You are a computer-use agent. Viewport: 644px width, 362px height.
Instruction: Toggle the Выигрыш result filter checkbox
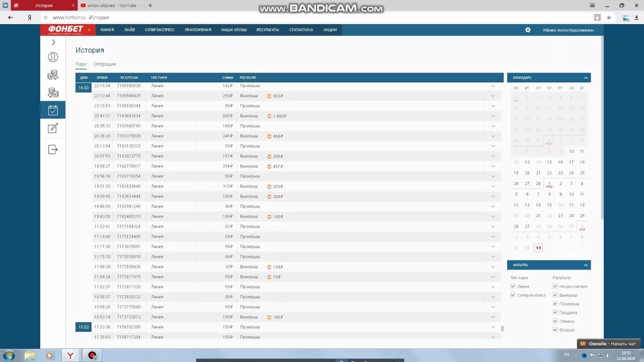point(555,295)
